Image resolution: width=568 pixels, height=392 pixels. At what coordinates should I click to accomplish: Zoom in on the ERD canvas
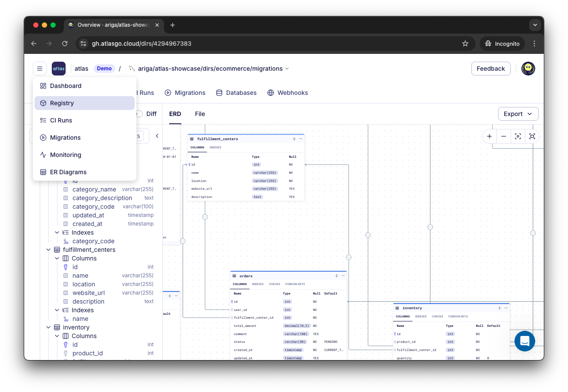coord(489,136)
